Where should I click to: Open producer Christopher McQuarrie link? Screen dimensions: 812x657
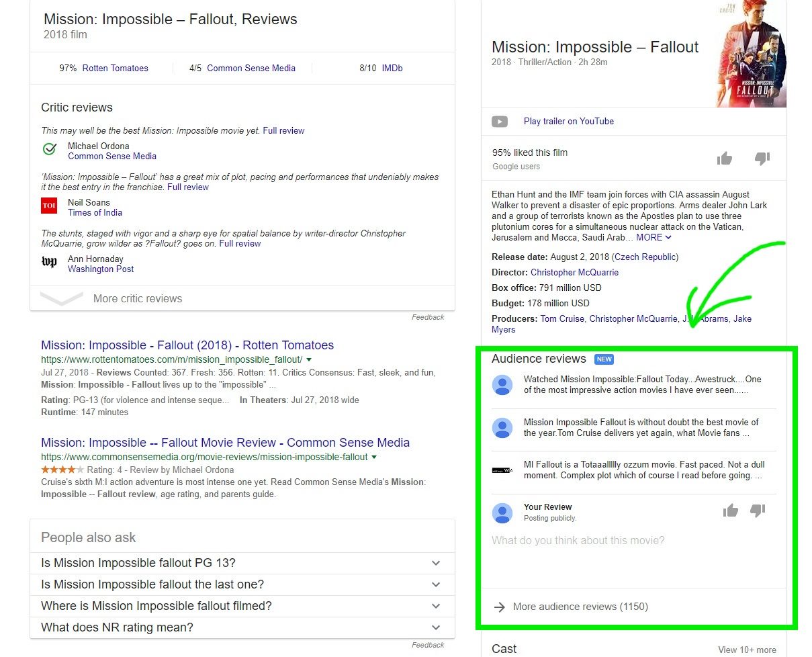click(x=633, y=318)
